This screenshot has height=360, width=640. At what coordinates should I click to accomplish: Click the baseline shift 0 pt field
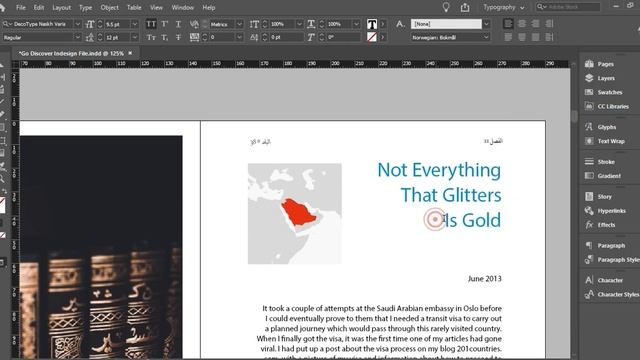(x=287, y=37)
